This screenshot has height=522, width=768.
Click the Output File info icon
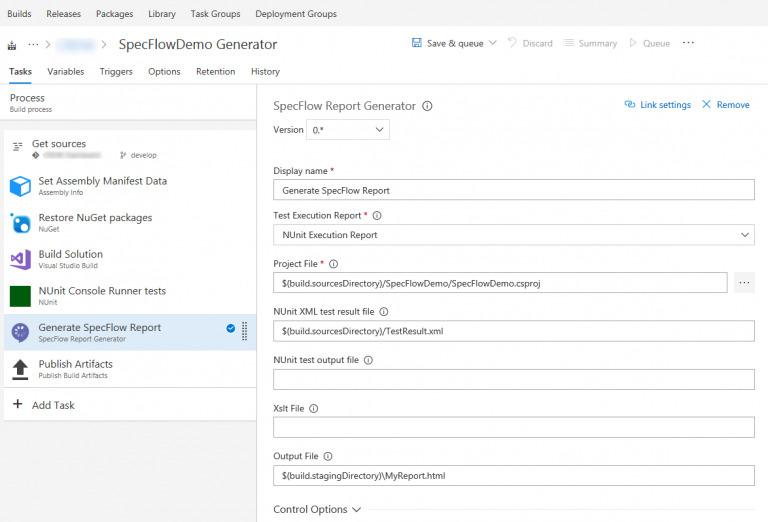[328, 456]
